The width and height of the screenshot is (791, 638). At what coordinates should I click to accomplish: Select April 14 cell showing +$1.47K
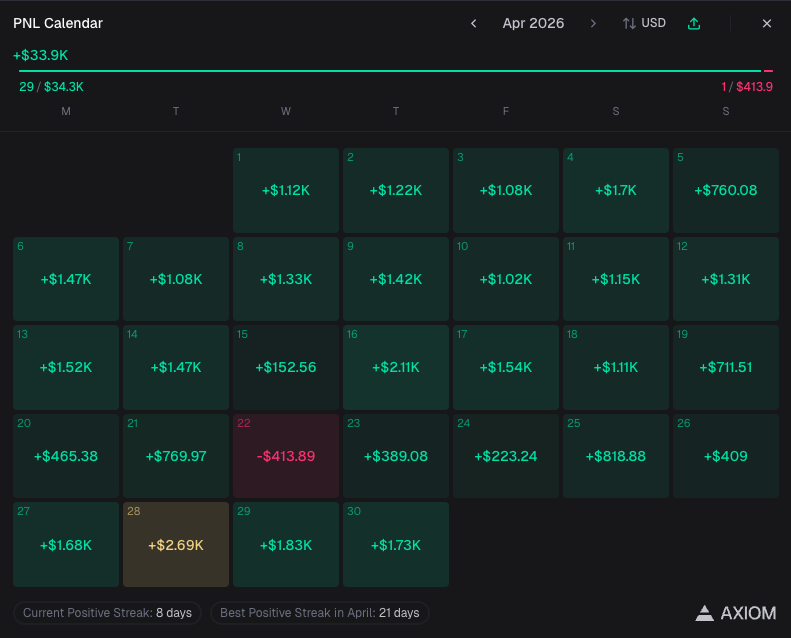point(176,367)
